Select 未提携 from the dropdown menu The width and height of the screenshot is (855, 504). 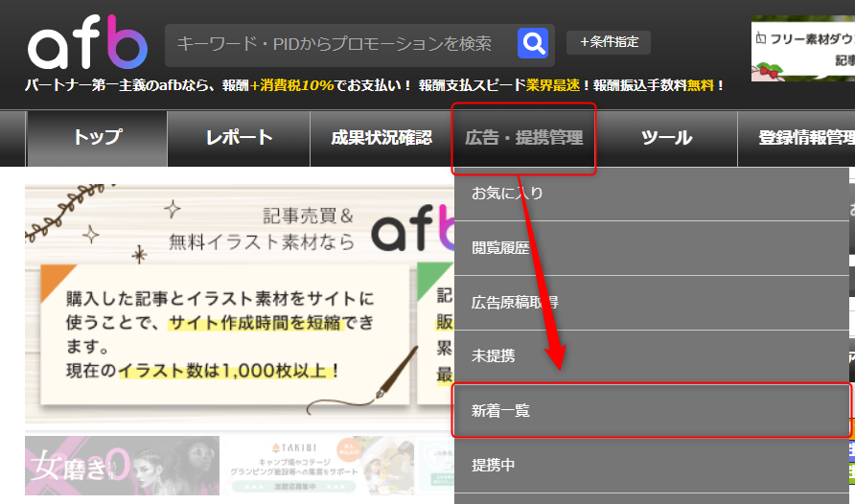click(x=652, y=356)
